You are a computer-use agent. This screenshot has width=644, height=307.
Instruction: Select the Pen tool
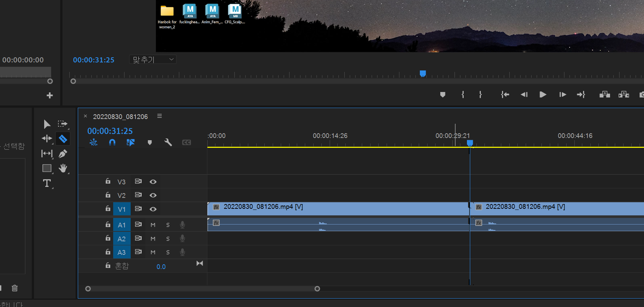(63, 153)
